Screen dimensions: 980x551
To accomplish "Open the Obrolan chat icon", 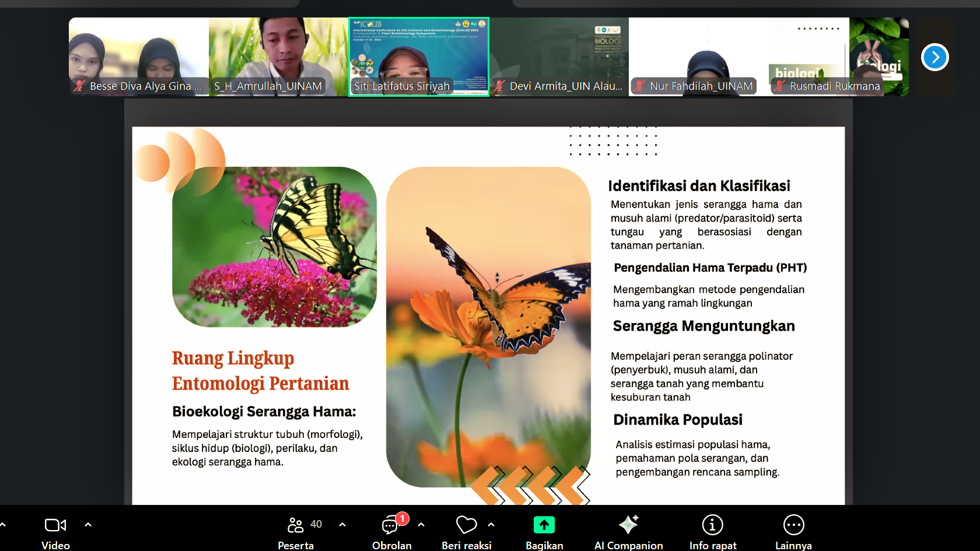I will (x=390, y=525).
